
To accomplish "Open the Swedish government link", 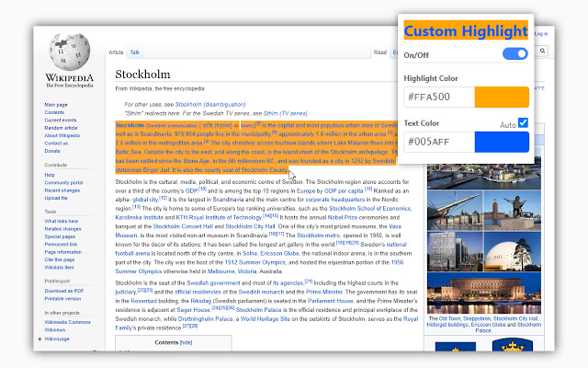I will click(x=213, y=283).
